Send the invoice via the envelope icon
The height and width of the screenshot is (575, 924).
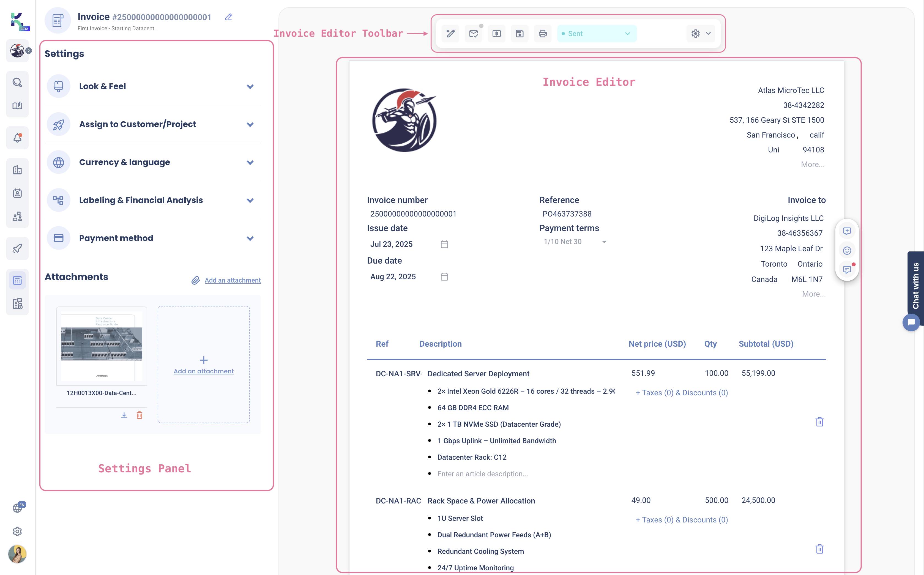(x=473, y=34)
